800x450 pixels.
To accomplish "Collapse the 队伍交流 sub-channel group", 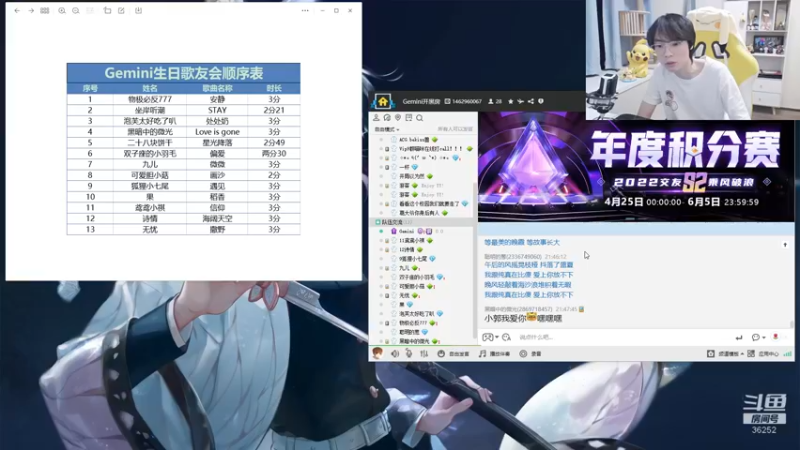I will click(378, 222).
